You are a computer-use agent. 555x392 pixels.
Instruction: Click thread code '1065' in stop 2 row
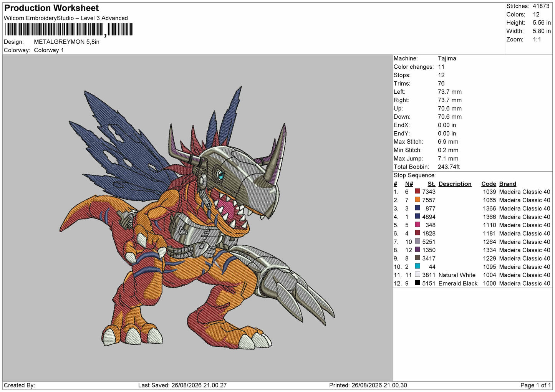point(490,200)
